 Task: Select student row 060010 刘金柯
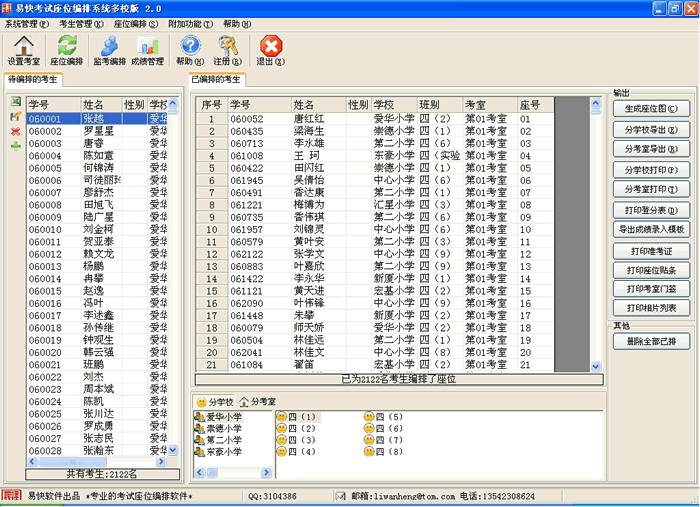97,229
